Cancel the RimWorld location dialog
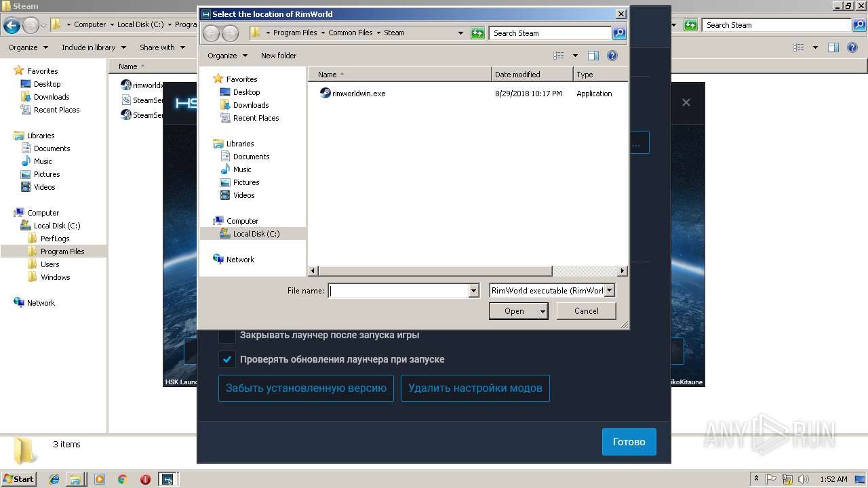 pyautogui.click(x=586, y=311)
